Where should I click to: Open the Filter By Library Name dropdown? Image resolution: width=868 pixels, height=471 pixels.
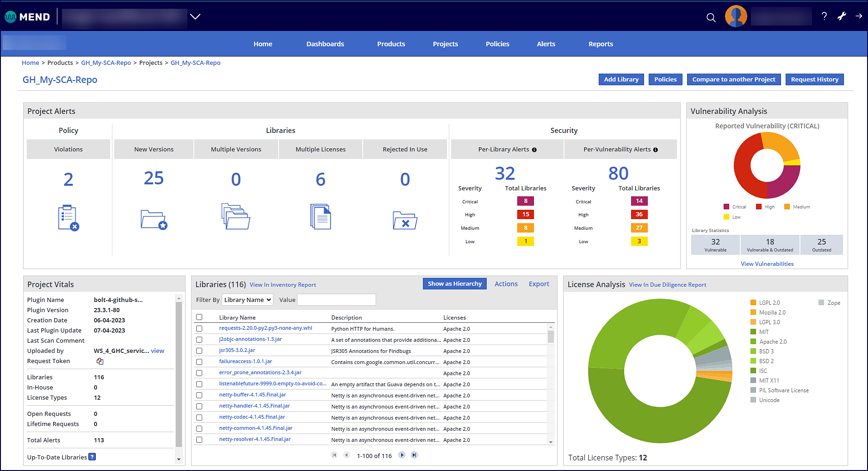pyautogui.click(x=248, y=300)
